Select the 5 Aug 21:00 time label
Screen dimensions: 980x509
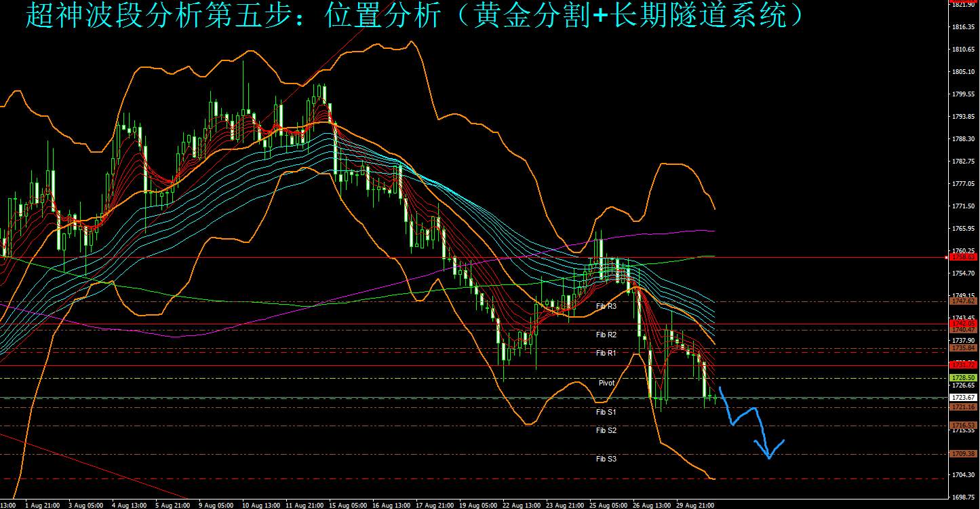(173, 505)
